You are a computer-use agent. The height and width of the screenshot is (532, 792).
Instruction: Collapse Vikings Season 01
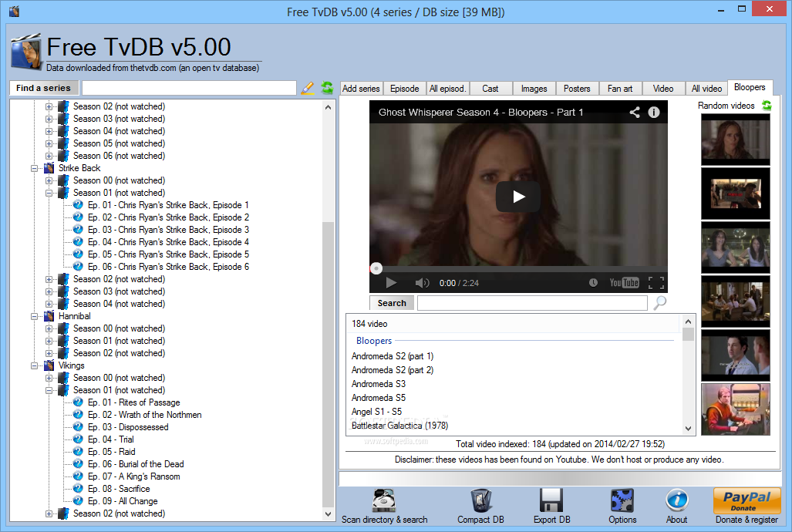tap(49, 391)
